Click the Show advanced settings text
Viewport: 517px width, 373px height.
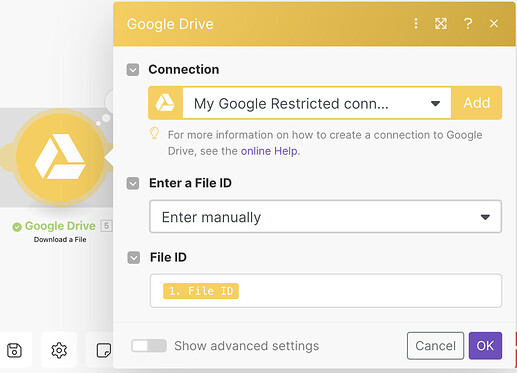[247, 346]
